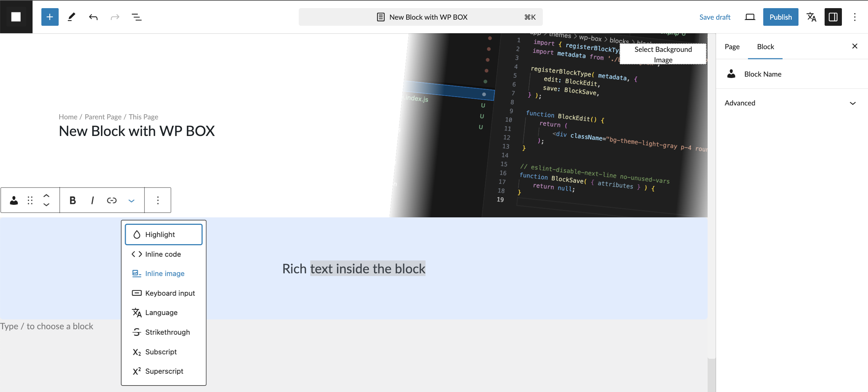Click the This Page breadcrumb text

coord(143,117)
